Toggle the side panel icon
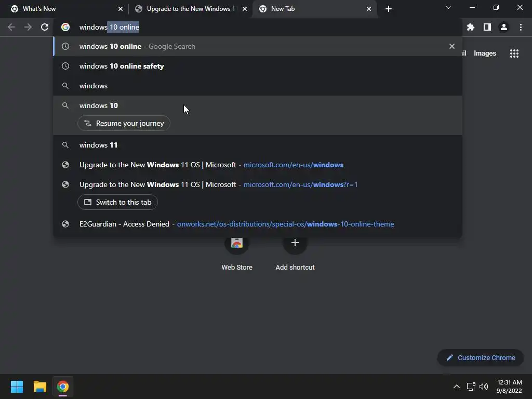Viewport: 532px width, 399px height. (487, 27)
